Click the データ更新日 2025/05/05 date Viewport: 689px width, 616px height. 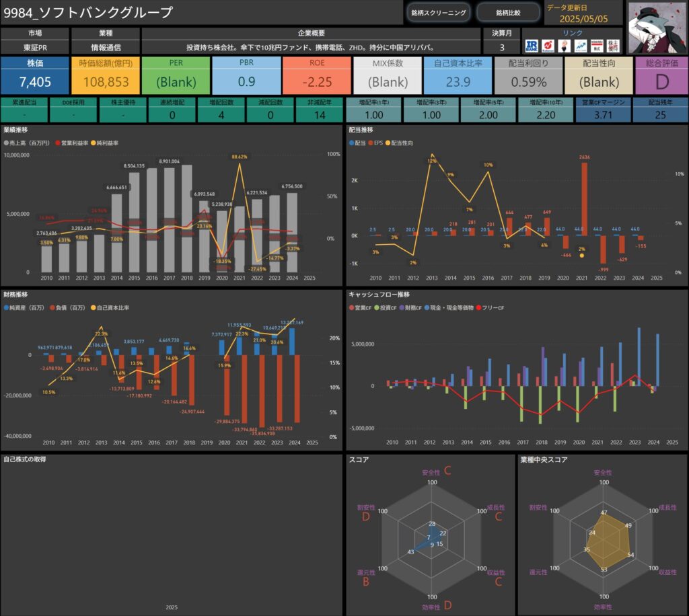tap(583, 19)
